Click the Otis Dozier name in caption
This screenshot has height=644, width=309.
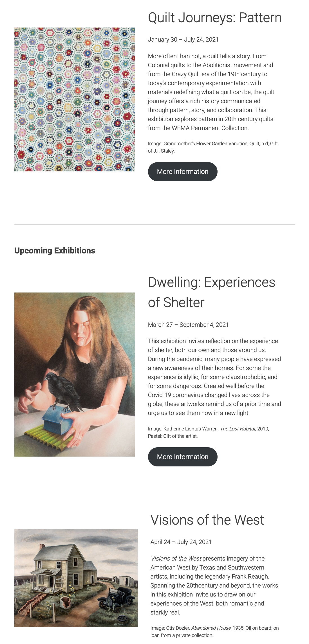point(178,628)
